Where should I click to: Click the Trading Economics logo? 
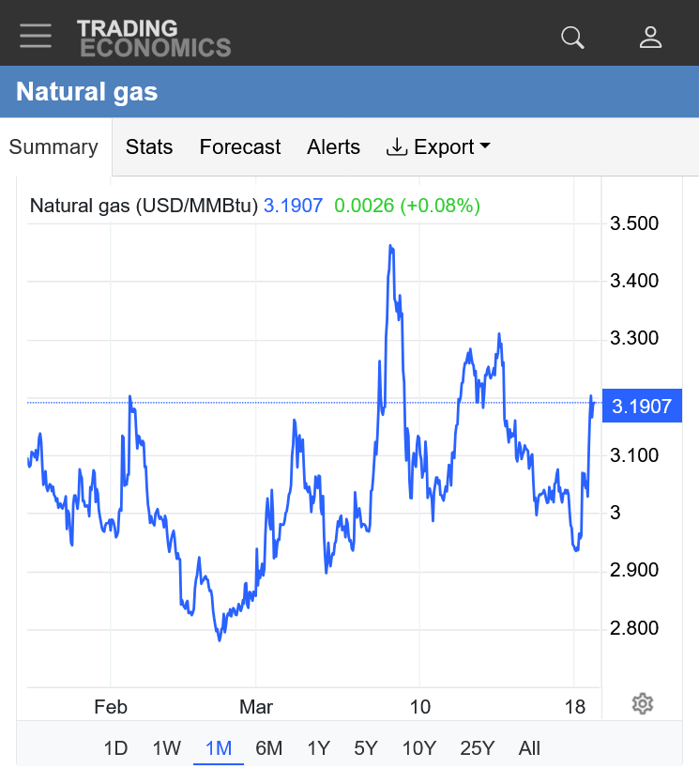154,38
